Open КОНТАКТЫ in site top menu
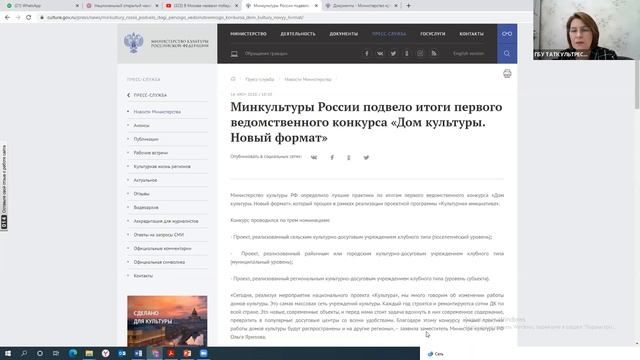Viewport: 640px width, 360px height. point(471,34)
